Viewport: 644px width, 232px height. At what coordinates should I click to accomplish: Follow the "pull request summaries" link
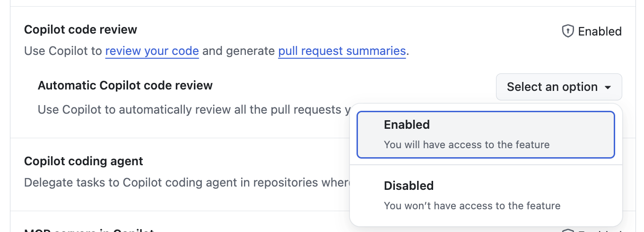(342, 51)
